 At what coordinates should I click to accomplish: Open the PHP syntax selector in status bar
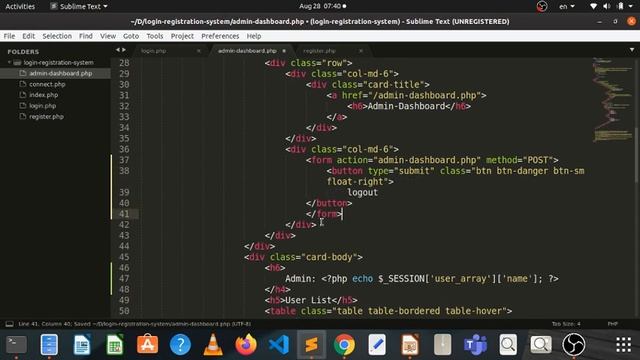coord(612,324)
